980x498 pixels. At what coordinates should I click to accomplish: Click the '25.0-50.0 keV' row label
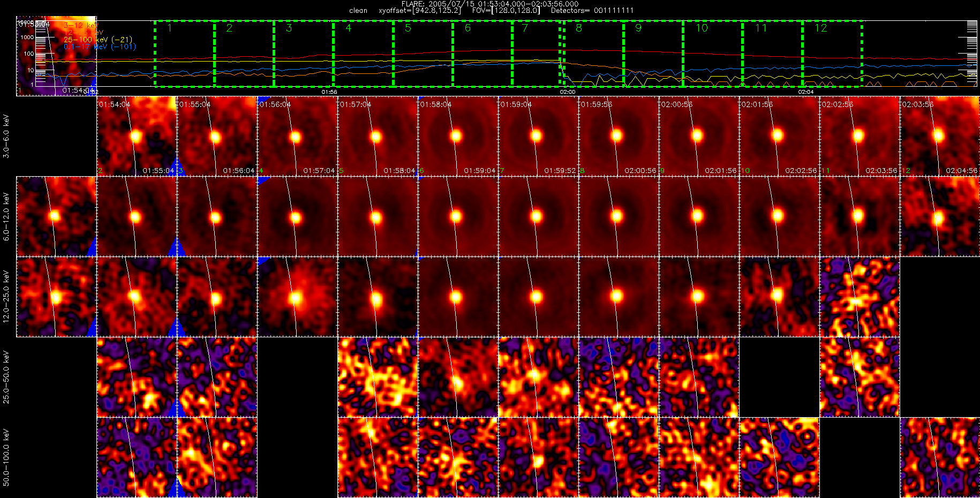coord(6,377)
